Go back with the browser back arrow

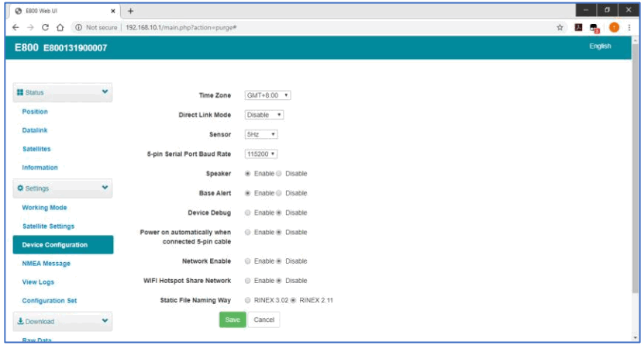click(x=15, y=28)
